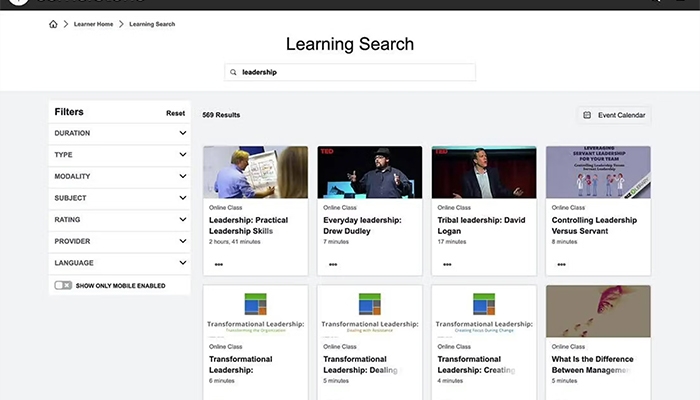Expand the Type filter

(183, 155)
